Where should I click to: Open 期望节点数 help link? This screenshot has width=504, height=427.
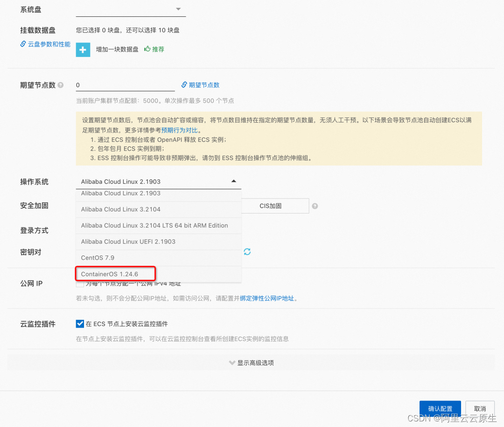(204, 85)
